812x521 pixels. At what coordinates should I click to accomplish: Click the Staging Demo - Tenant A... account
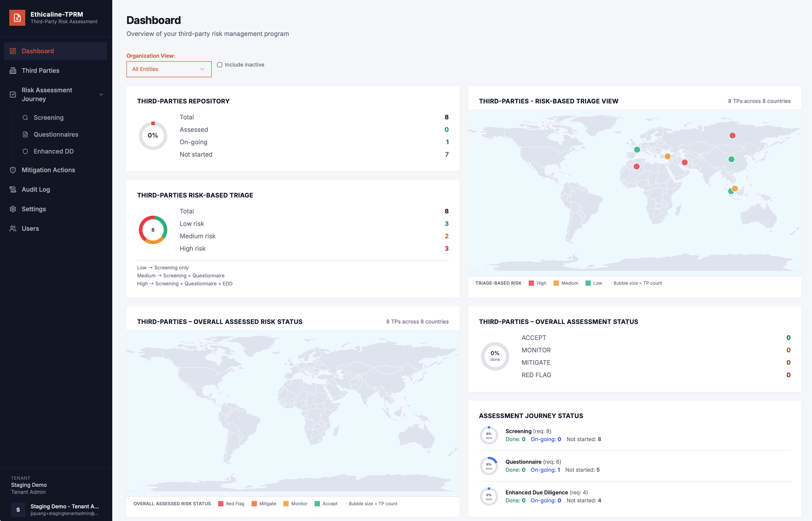point(56,509)
